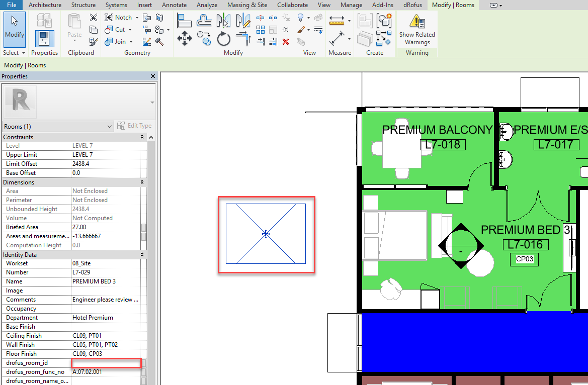The width and height of the screenshot is (588, 385).
Task: Open the File menu
Action: (11, 5)
